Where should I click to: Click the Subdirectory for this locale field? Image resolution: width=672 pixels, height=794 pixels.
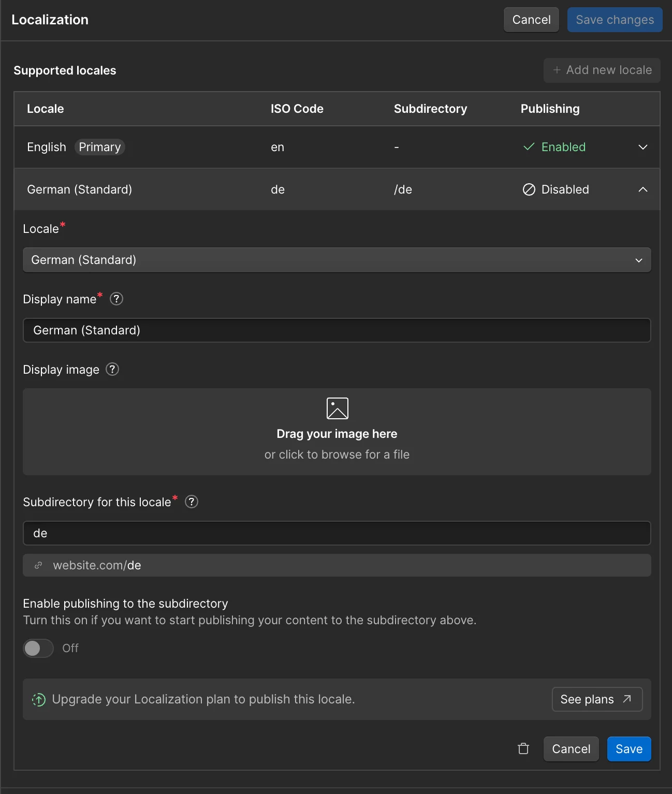337,533
